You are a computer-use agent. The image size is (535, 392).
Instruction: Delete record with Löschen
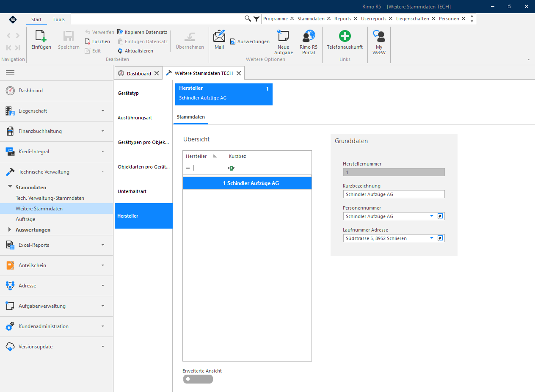(97, 41)
